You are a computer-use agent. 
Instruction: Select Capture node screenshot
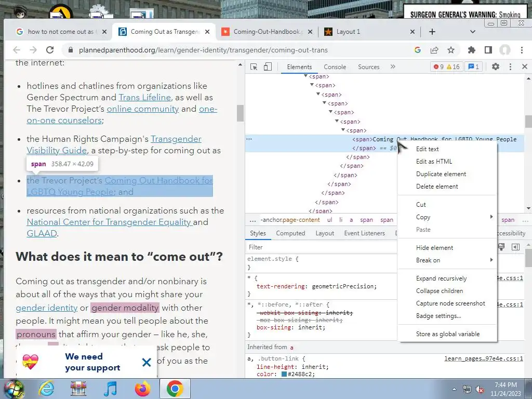point(447,303)
